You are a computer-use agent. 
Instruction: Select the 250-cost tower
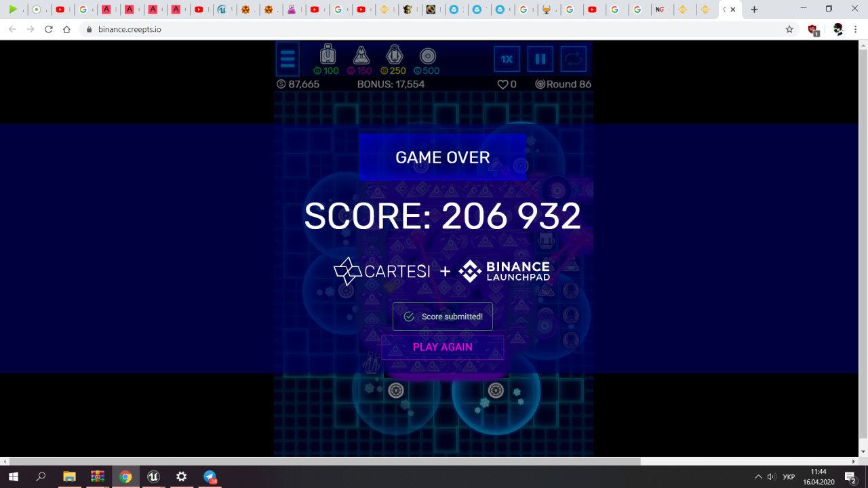394,60
